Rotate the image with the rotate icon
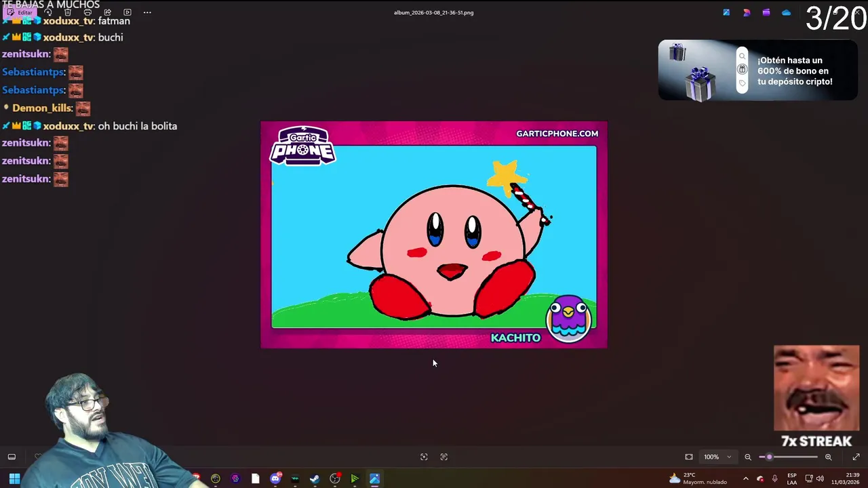 [x=48, y=12]
